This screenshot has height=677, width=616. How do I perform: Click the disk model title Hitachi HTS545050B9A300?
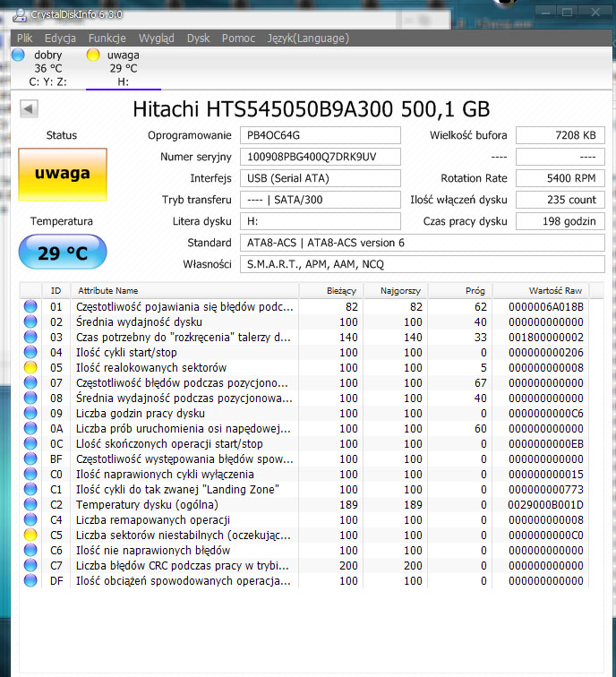click(x=311, y=109)
